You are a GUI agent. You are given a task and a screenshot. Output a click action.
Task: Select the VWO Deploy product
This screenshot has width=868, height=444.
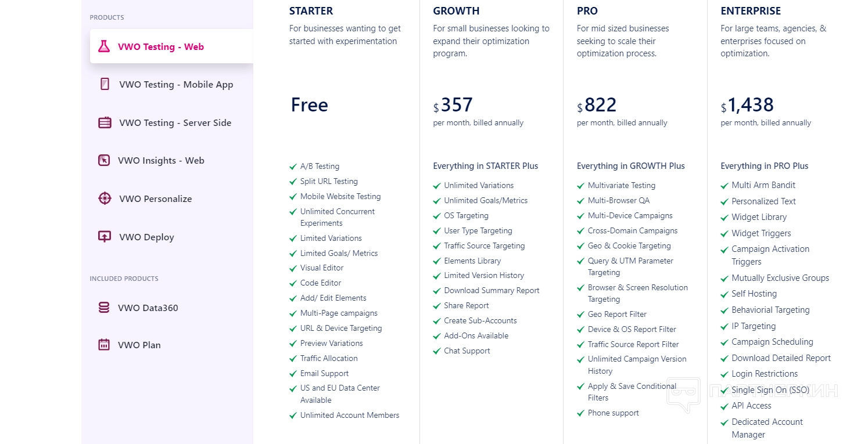pos(146,237)
